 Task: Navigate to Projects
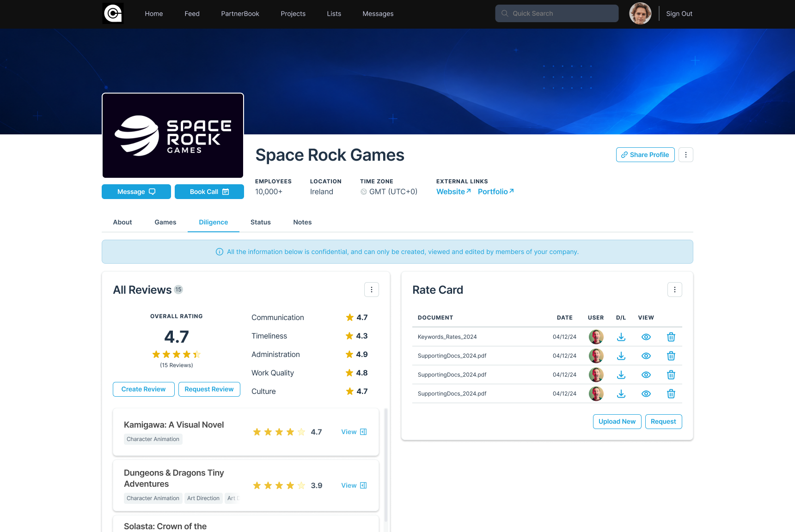tap(293, 14)
